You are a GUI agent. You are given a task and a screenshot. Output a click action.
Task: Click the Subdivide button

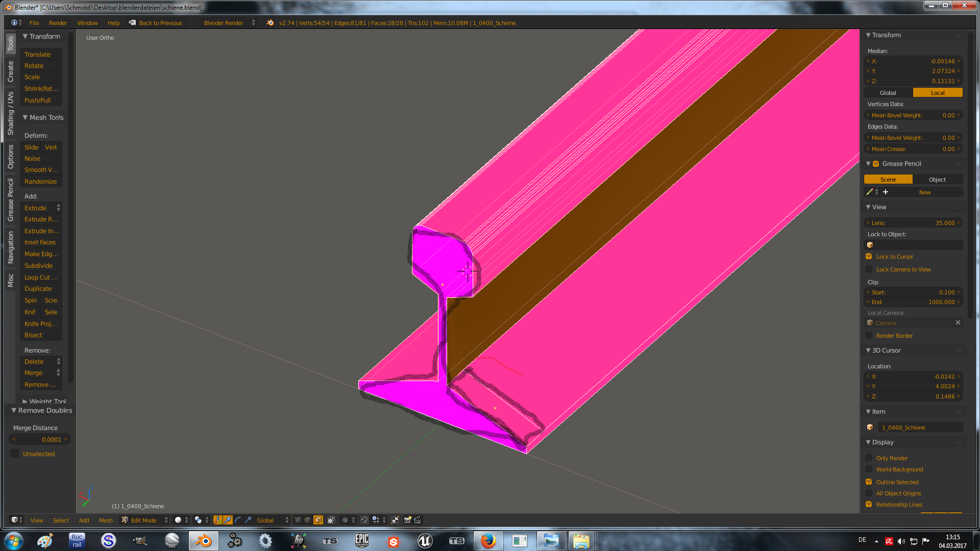tap(39, 266)
